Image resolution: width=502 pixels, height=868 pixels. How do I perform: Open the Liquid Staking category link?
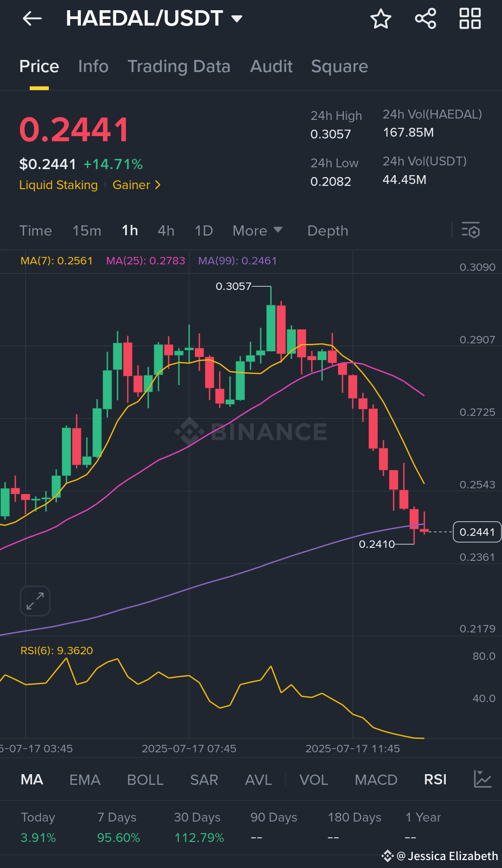click(59, 185)
